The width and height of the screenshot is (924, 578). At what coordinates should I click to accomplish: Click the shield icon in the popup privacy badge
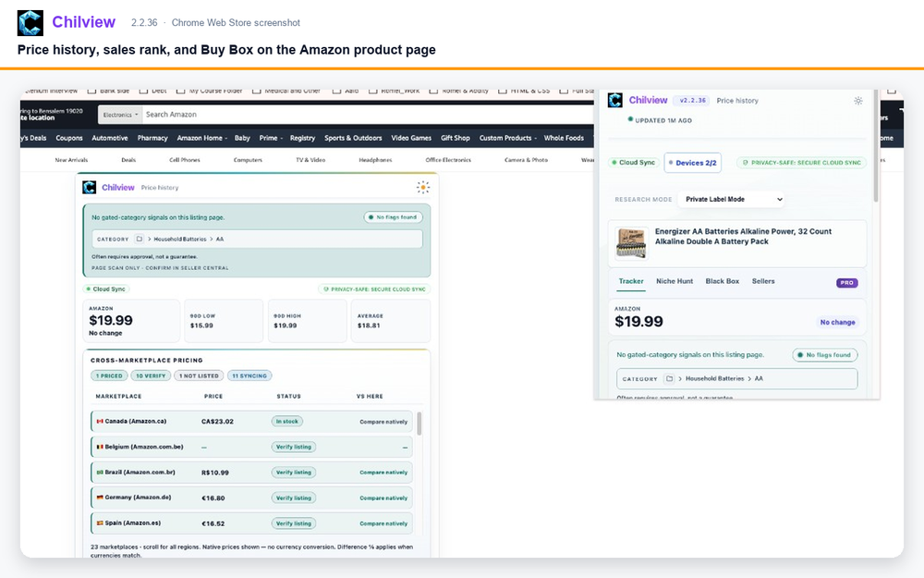coord(745,163)
